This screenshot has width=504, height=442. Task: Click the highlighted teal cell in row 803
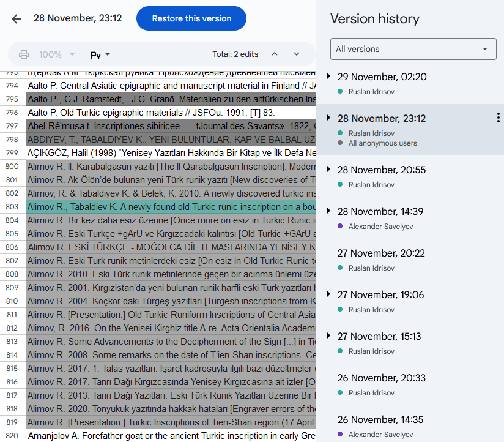(x=170, y=207)
